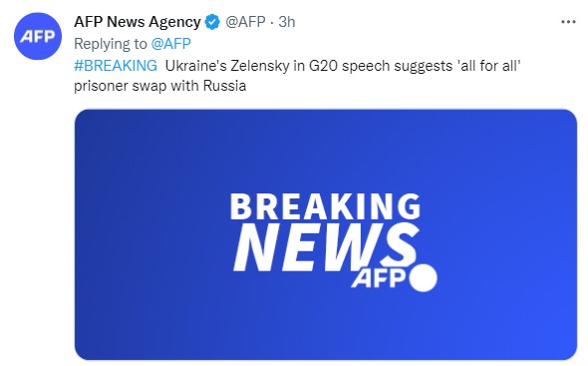Screen dimensions: 588x366
Task: Click the empty blue area left of BREAKING NEWS
Action: [x=150, y=232]
